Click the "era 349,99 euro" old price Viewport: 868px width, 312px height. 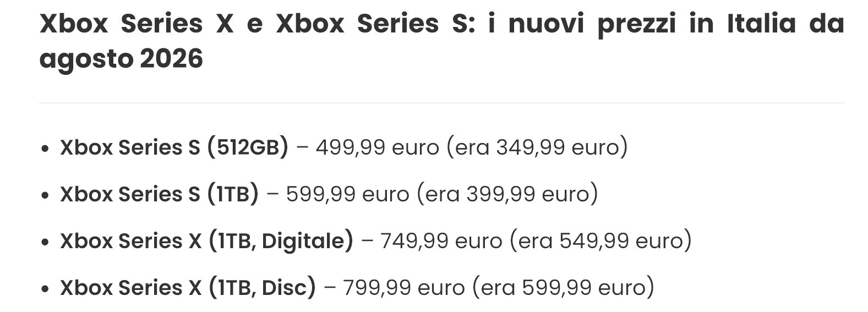click(537, 147)
